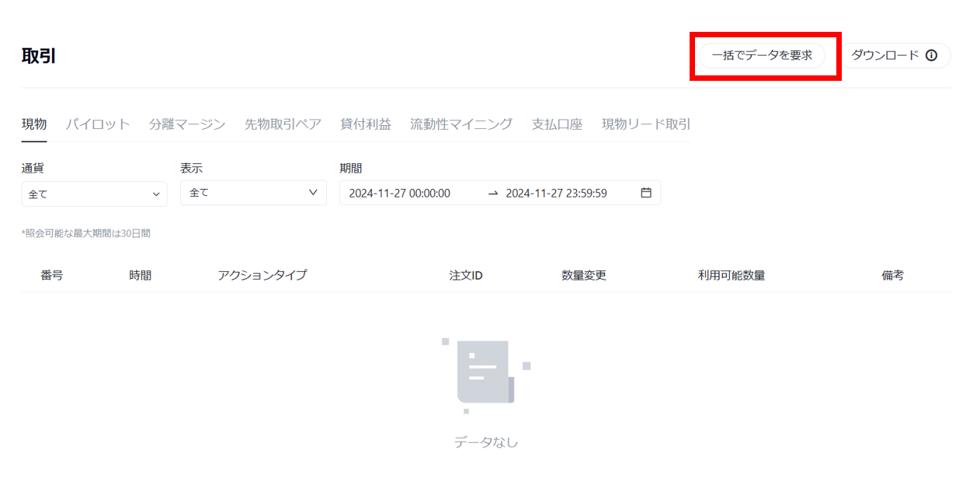Click the 一括でデータを要求 button

(x=762, y=56)
